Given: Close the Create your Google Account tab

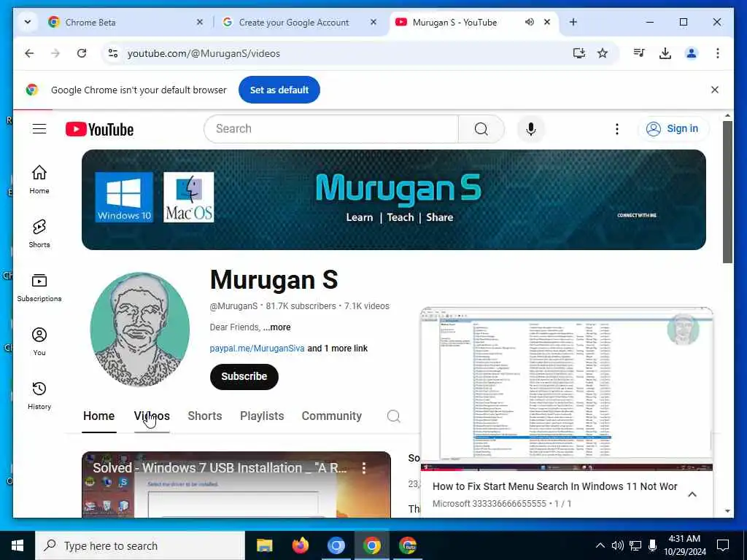Looking at the screenshot, I should 373,23.
